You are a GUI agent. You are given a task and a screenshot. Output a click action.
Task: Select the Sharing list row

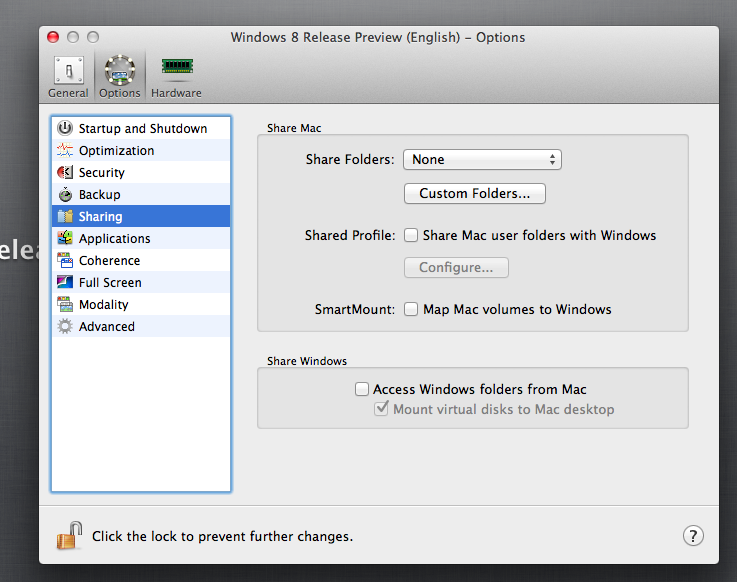141,216
